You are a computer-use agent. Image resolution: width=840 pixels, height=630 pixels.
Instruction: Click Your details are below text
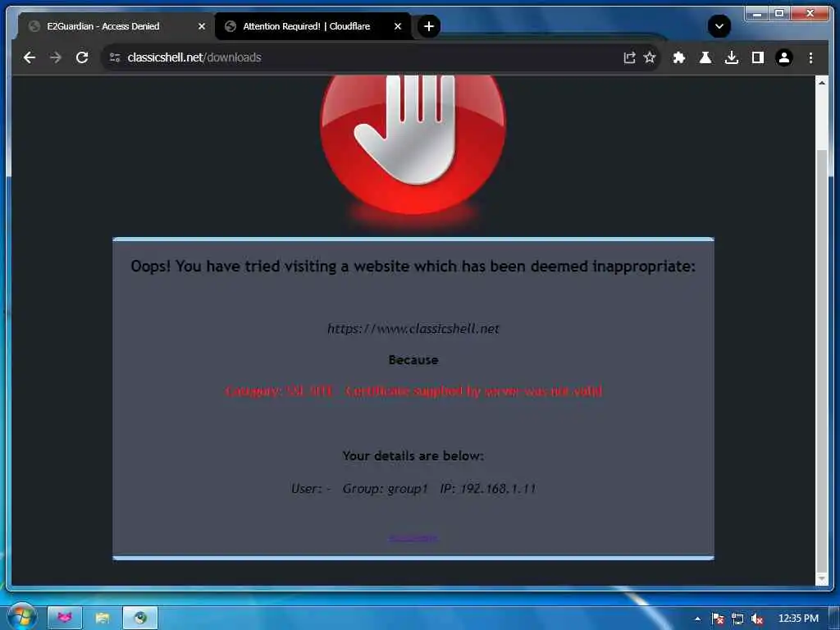pos(413,456)
